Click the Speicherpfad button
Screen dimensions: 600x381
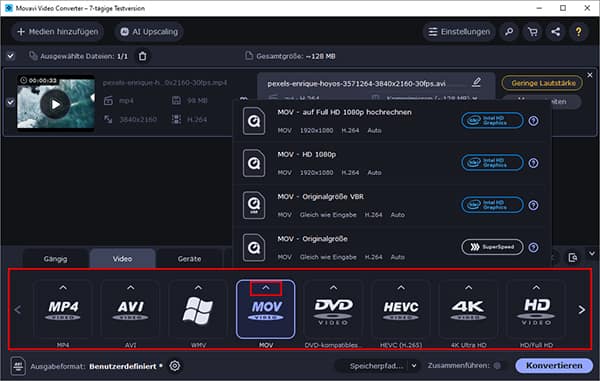376,366
